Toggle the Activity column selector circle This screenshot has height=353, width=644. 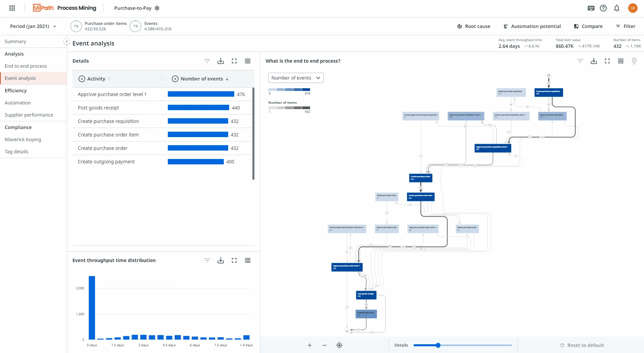click(x=82, y=79)
